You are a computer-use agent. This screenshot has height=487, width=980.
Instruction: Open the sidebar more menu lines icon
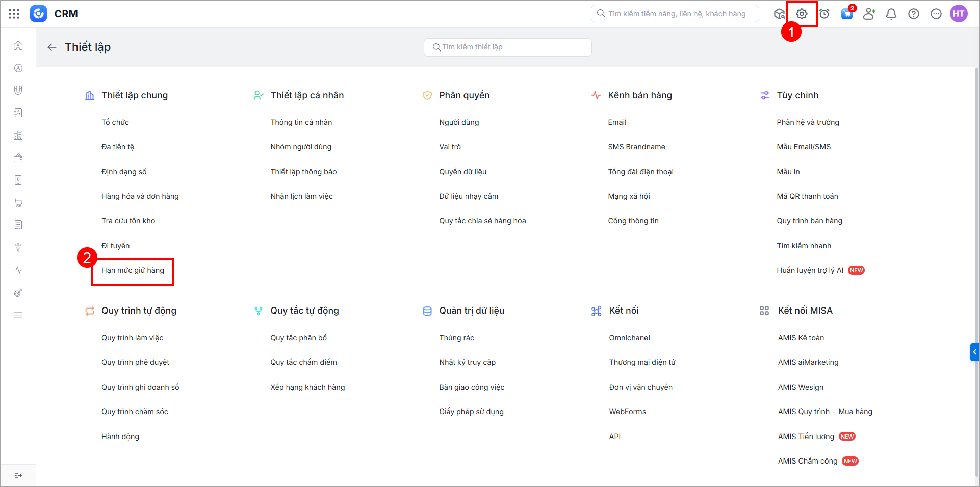[x=18, y=315]
